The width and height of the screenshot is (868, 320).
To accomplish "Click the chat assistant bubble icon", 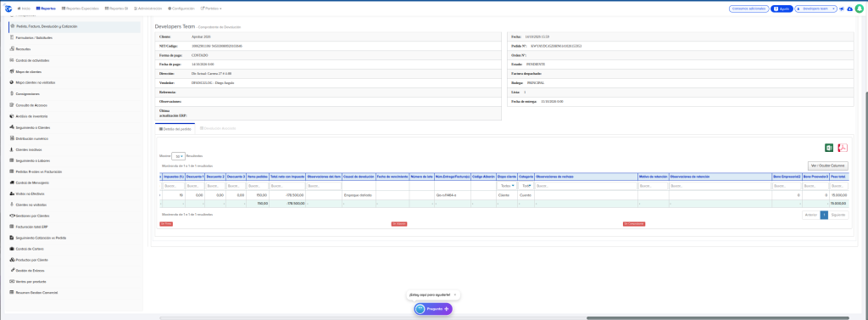I will coord(420,309).
